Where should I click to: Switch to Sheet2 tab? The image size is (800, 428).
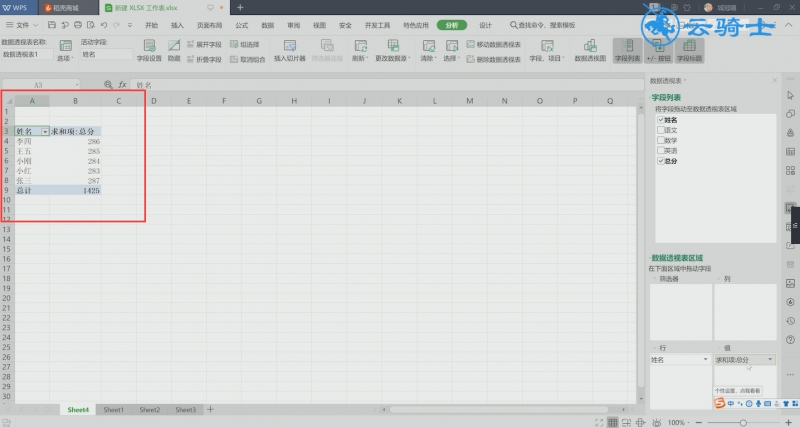coord(149,410)
